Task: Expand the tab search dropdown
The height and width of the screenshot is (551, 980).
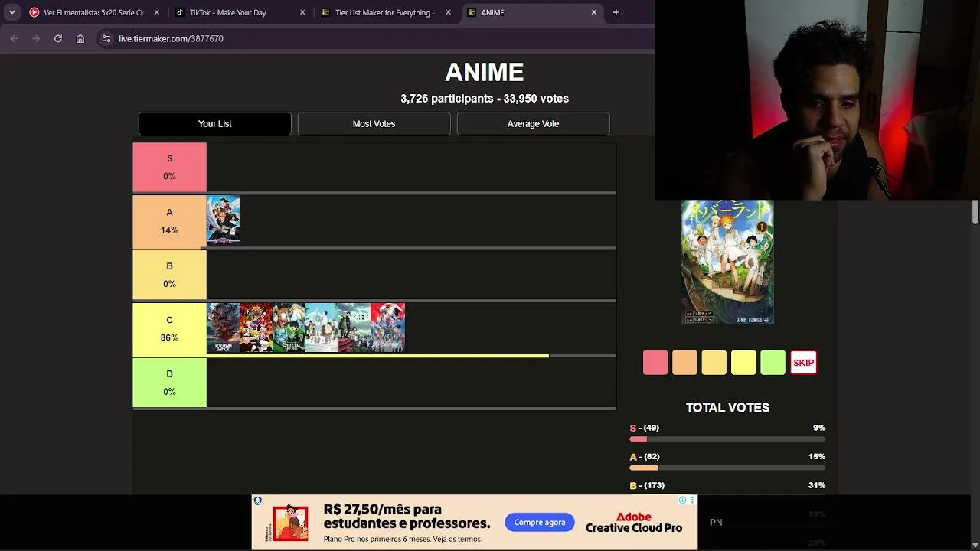Action: click(x=11, y=12)
